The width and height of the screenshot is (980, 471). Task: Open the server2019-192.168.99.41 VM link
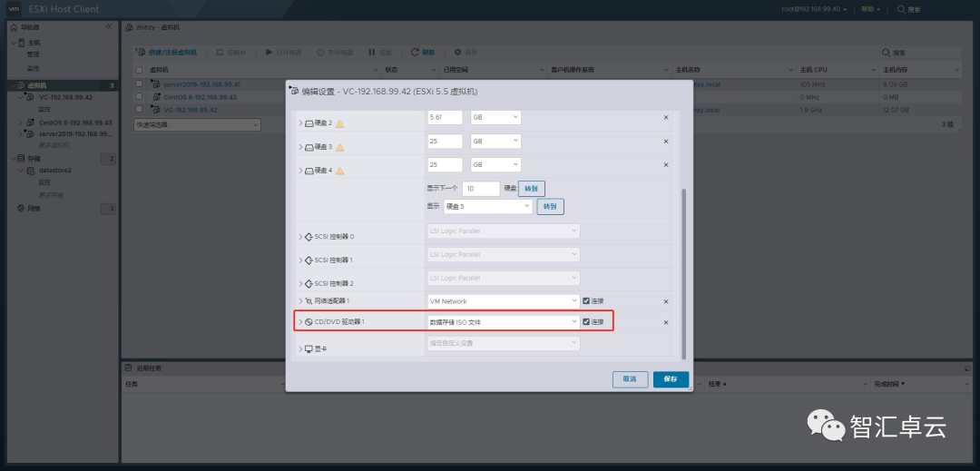click(201, 83)
